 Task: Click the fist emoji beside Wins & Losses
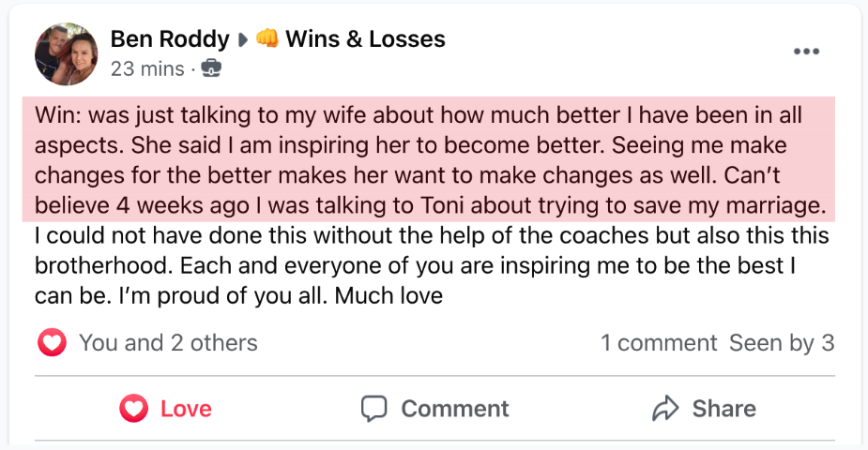pos(267,39)
